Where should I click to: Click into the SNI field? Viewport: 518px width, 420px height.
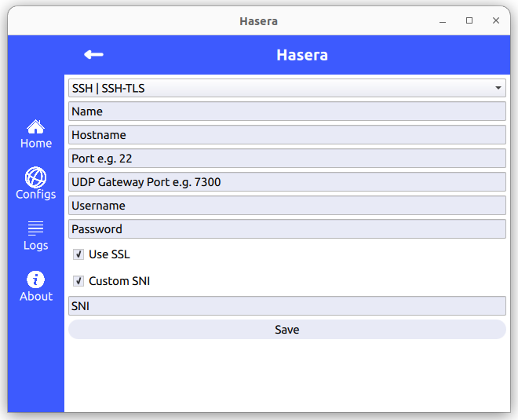[287, 306]
